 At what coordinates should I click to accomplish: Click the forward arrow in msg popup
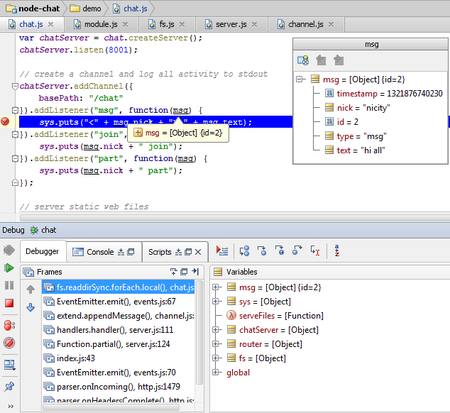pos(339,60)
